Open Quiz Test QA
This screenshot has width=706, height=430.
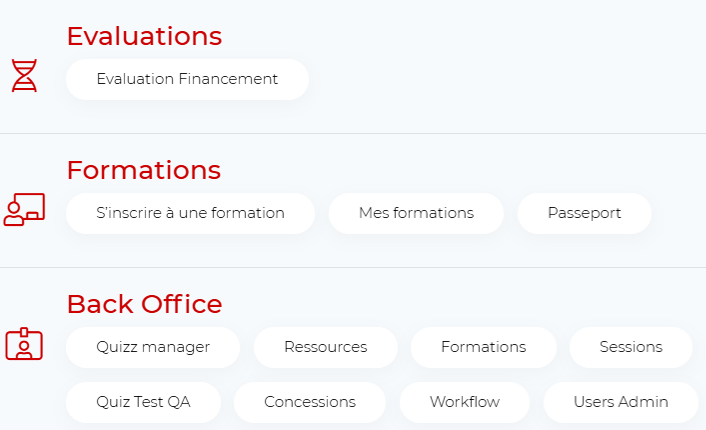click(143, 402)
